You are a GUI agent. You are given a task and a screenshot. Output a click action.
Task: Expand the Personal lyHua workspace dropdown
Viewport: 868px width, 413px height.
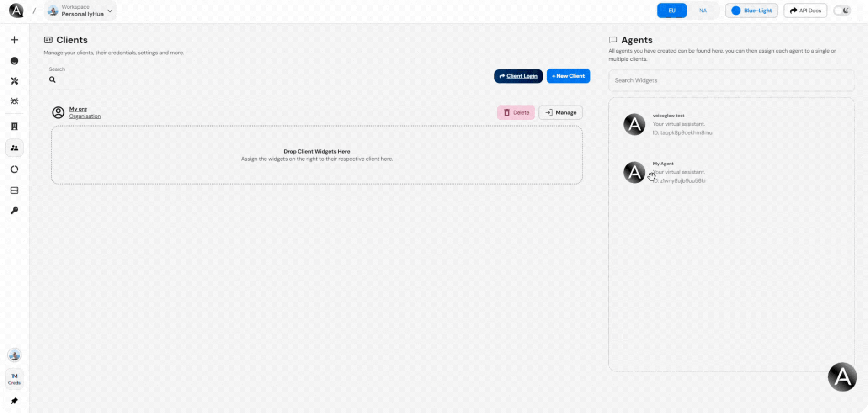pos(109,10)
